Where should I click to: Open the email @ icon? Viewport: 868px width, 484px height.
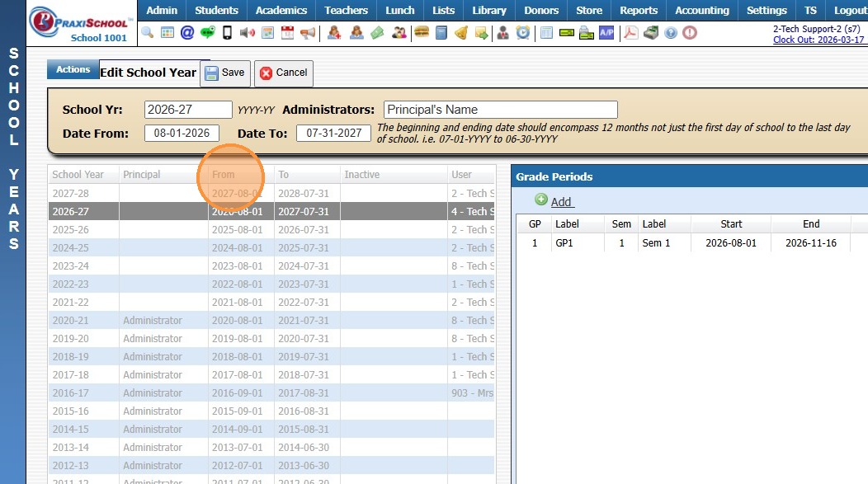coord(187,33)
